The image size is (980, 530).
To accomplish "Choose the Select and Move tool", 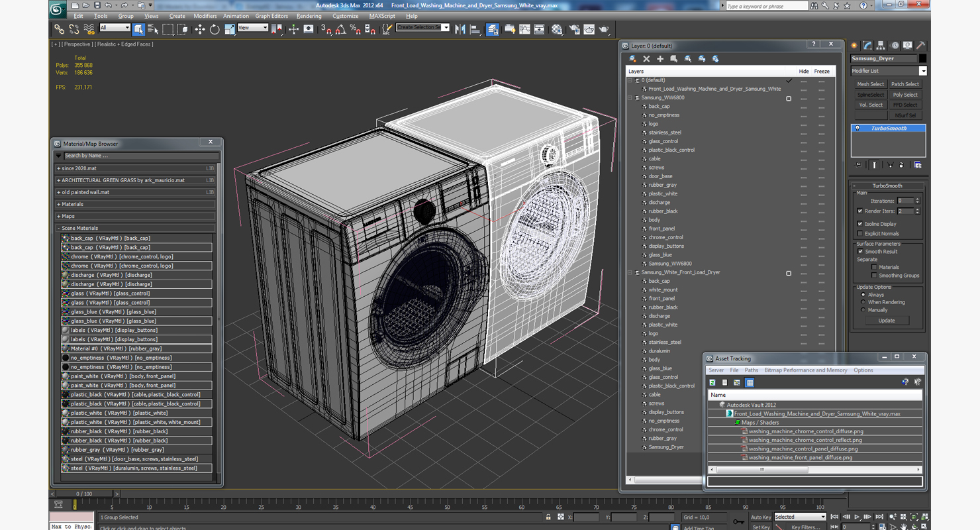I will 199,29.
